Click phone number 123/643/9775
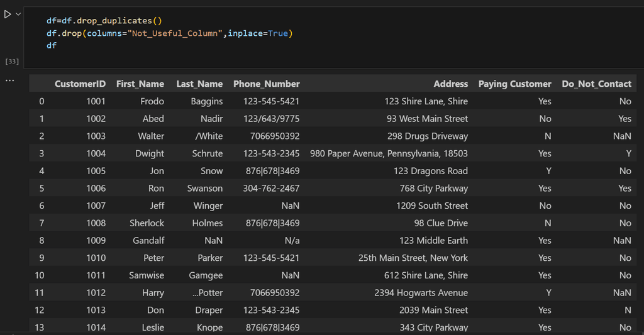The width and height of the screenshot is (644, 335). 272,119
